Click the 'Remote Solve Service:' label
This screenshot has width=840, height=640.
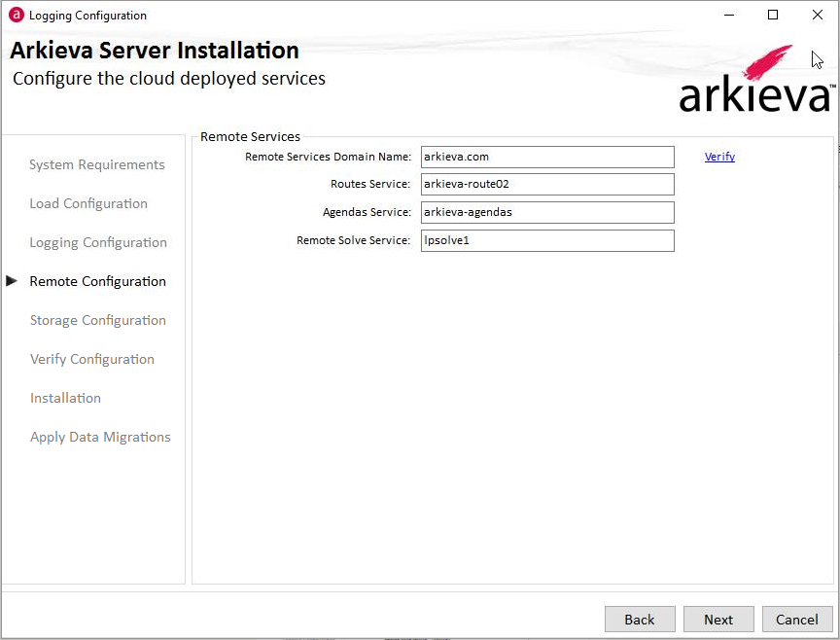click(x=354, y=240)
